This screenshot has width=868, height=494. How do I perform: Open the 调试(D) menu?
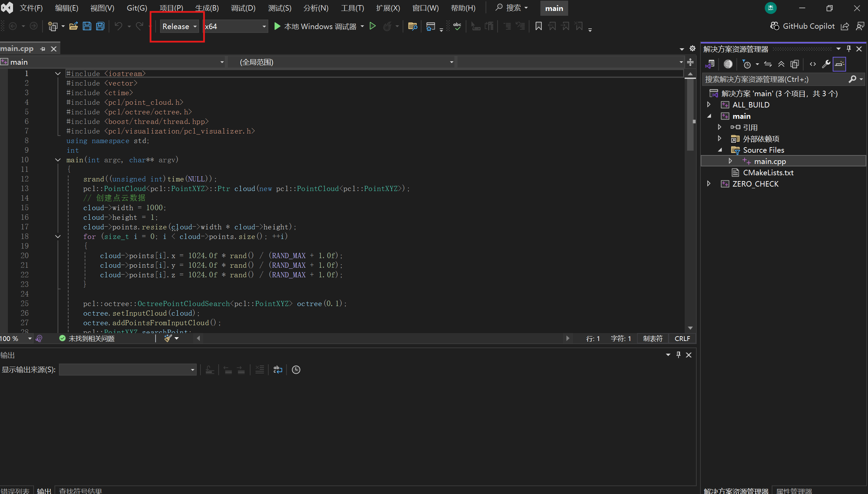pos(243,8)
